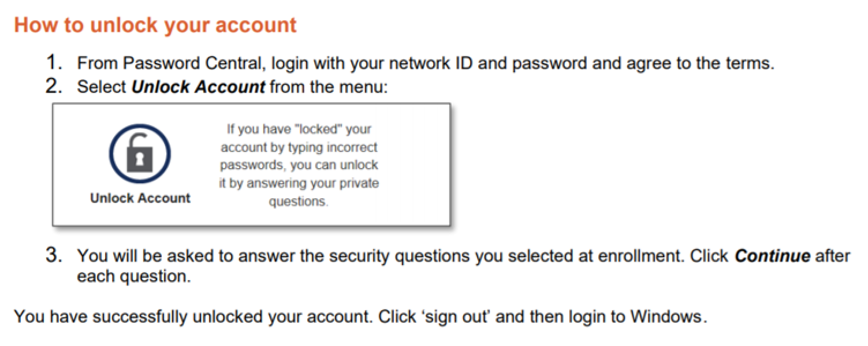Viewport: 868px width, 346px height.
Task: Click the step number 1 marker
Action: point(54,62)
